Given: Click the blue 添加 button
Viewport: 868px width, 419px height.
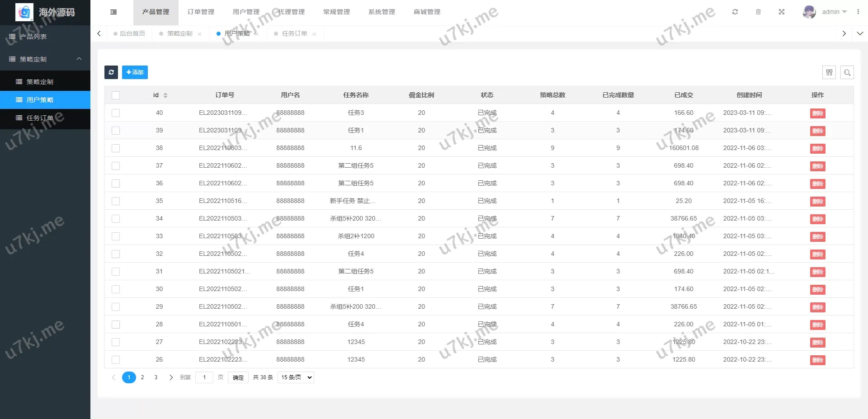Looking at the screenshot, I should pos(135,72).
